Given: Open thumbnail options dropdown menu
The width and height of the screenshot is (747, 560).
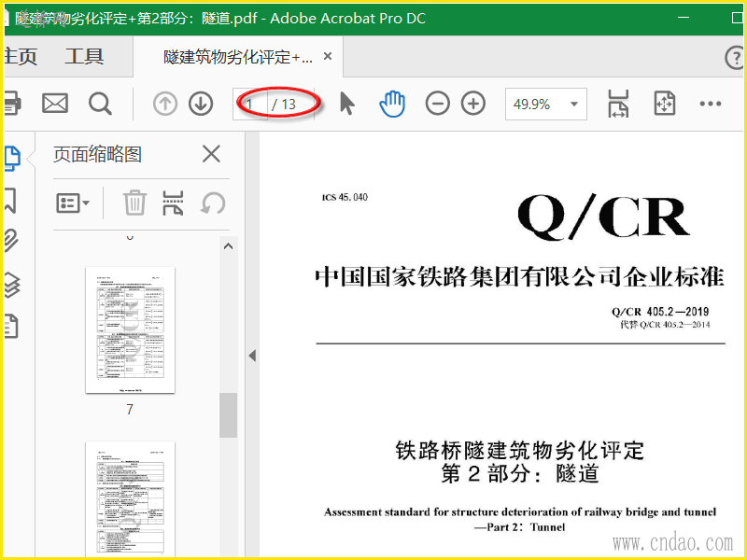Looking at the screenshot, I should tap(73, 203).
